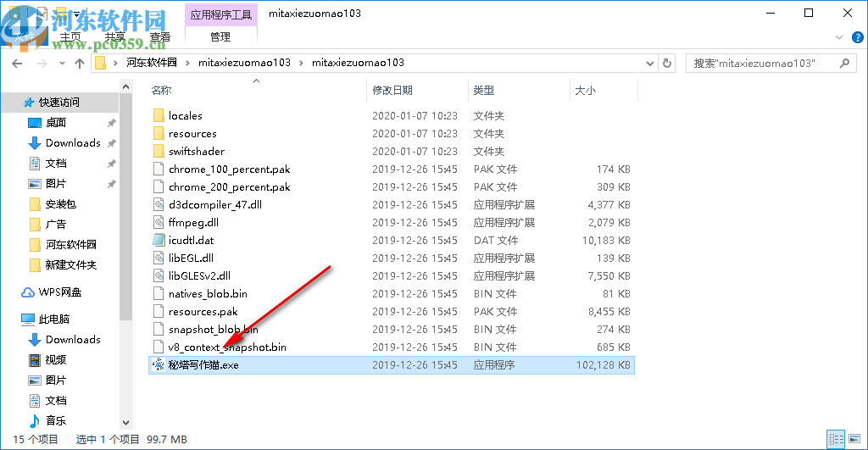Expand the address bar history dropdown
The height and width of the screenshot is (450, 868).
(x=650, y=64)
